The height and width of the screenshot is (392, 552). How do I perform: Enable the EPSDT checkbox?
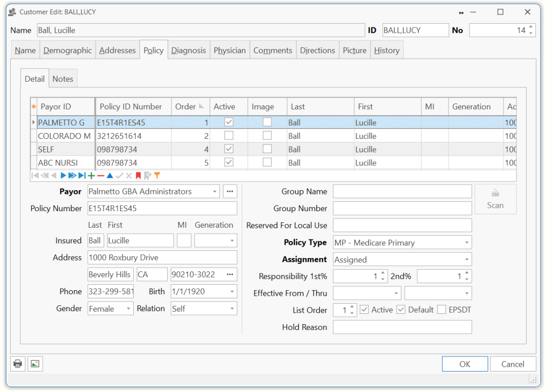click(x=441, y=310)
